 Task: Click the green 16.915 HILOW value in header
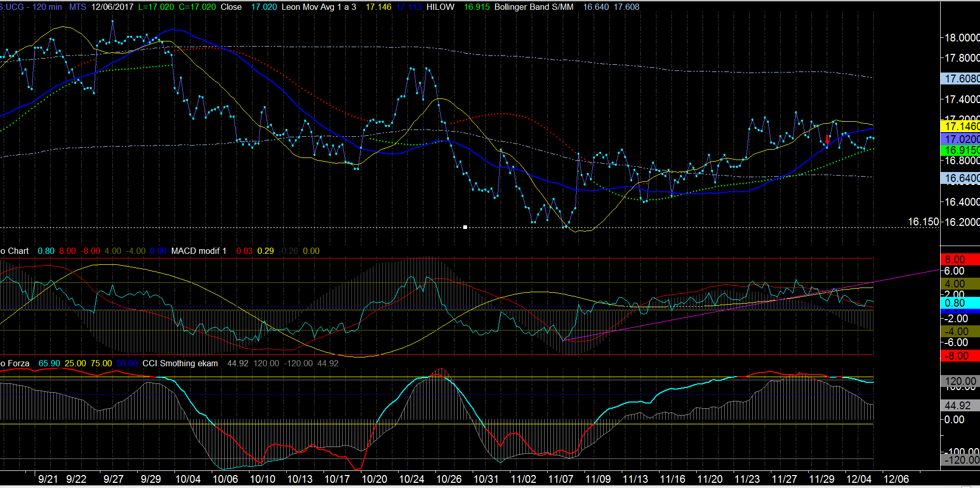pos(477,7)
